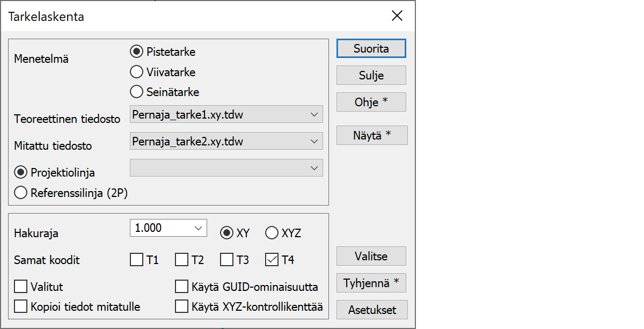Image resolution: width=644 pixels, height=329 pixels.
Task: Select Referenssilinja (2P) option
Action: click(21, 193)
